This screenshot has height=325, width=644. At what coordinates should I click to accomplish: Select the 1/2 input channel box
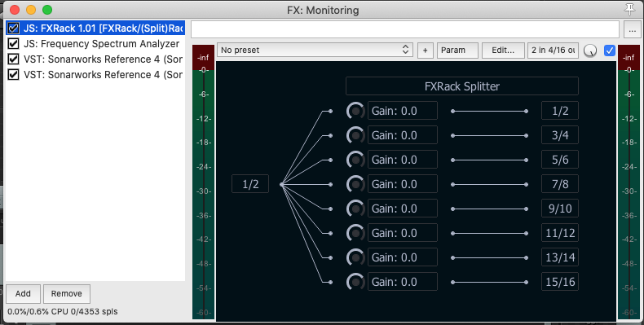click(x=250, y=184)
